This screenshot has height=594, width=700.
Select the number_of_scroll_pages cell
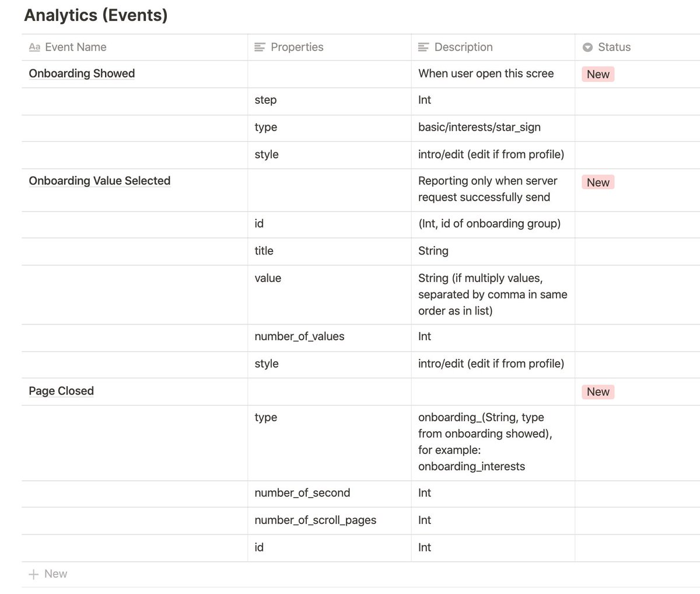coord(316,520)
